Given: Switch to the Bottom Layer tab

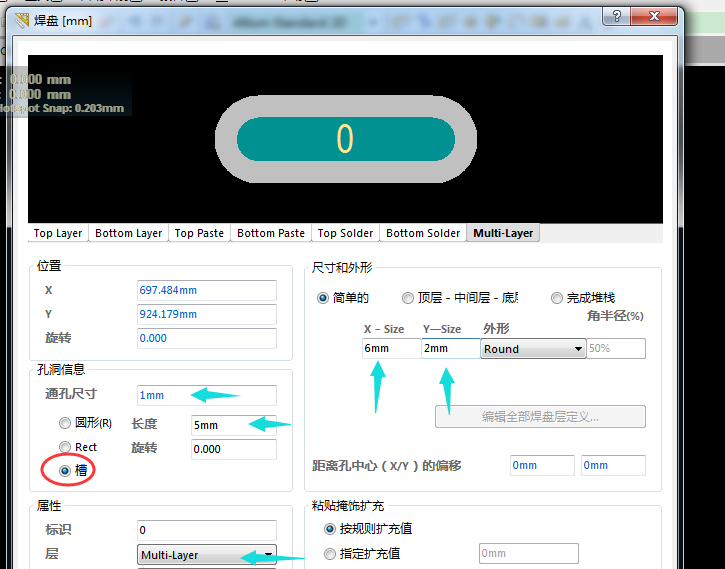Looking at the screenshot, I should tap(129, 233).
